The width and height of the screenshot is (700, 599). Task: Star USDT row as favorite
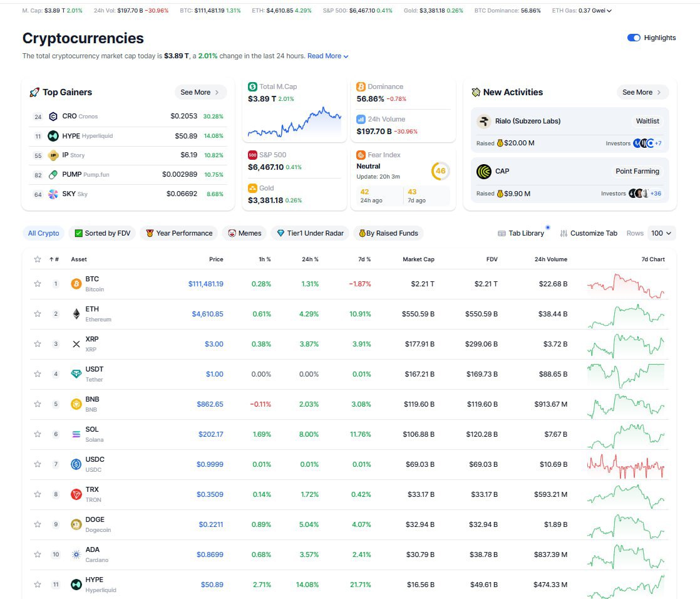coord(38,374)
